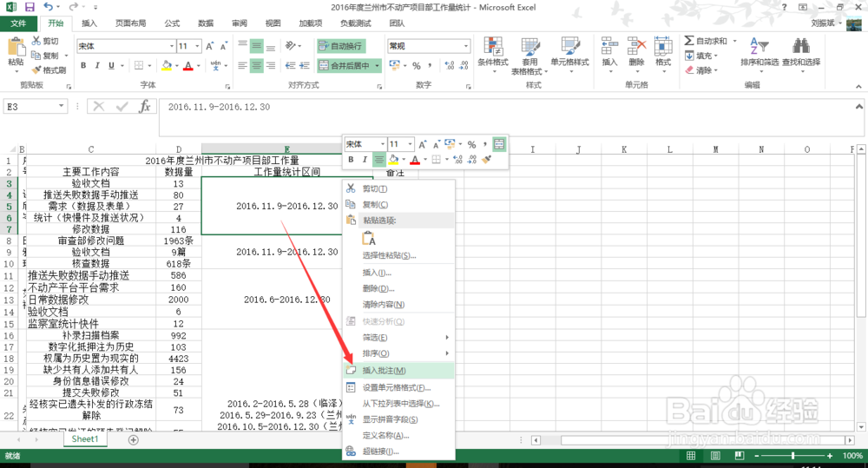The width and height of the screenshot is (868, 468).
Task: Select the Sheet1 worksheet tab
Action: pyautogui.click(x=85, y=439)
